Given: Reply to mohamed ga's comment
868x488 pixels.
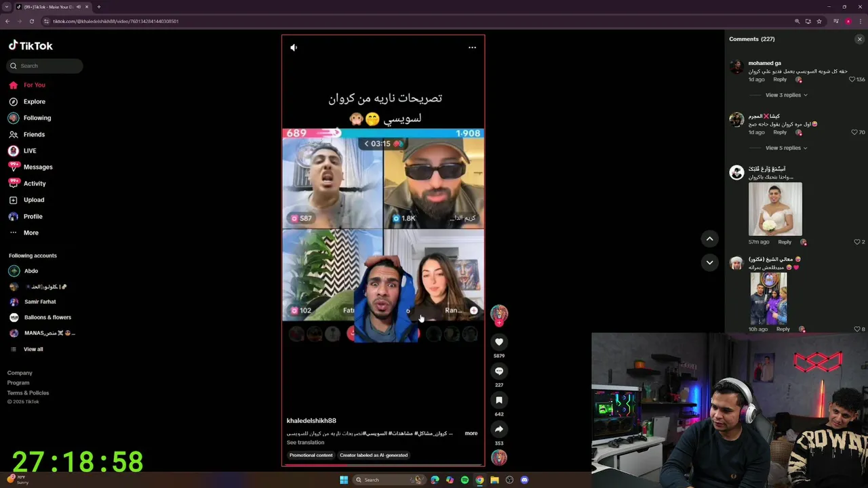Looking at the screenshot, I should coord(780,79).
